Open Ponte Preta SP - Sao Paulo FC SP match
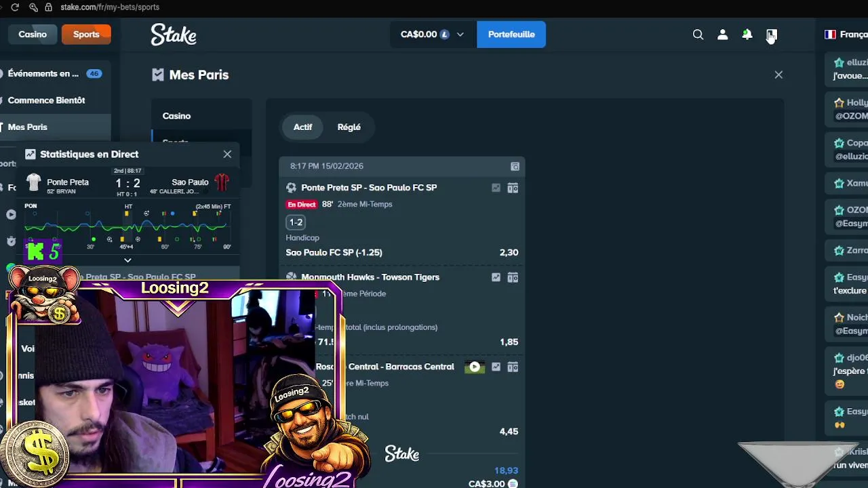The height and width of the screenshot is (488, 868). click(x=369, y=188)
